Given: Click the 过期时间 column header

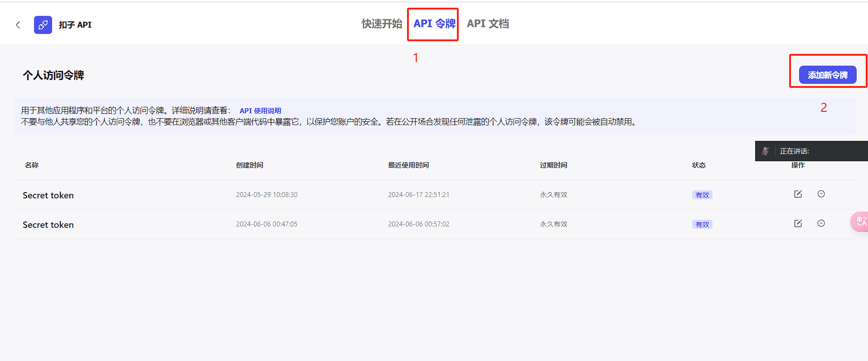Looking at the screenshot, I should click(x=553, y=165).
